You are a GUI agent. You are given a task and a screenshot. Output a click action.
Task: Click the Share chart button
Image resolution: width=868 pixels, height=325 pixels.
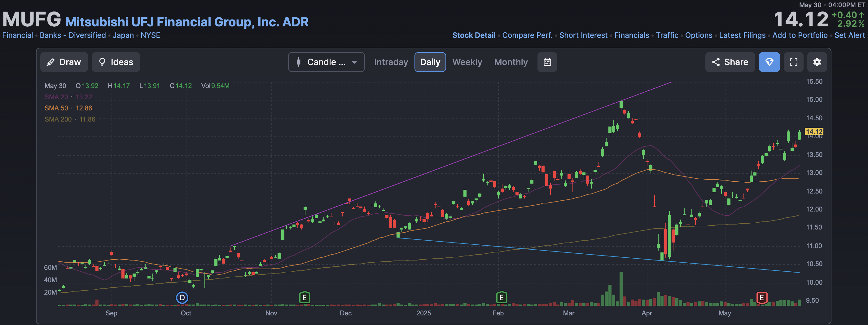pos(730,62)
